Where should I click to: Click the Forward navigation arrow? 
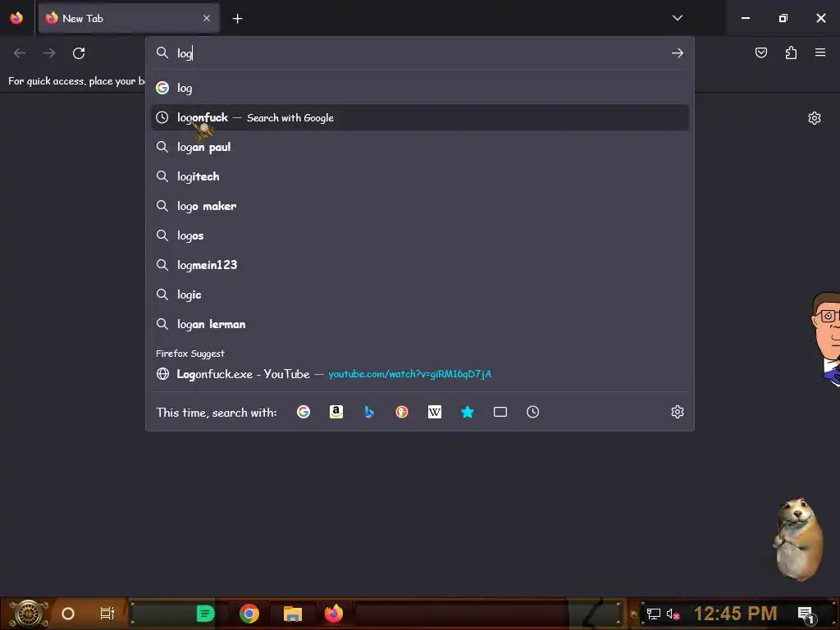coord(49,53)
